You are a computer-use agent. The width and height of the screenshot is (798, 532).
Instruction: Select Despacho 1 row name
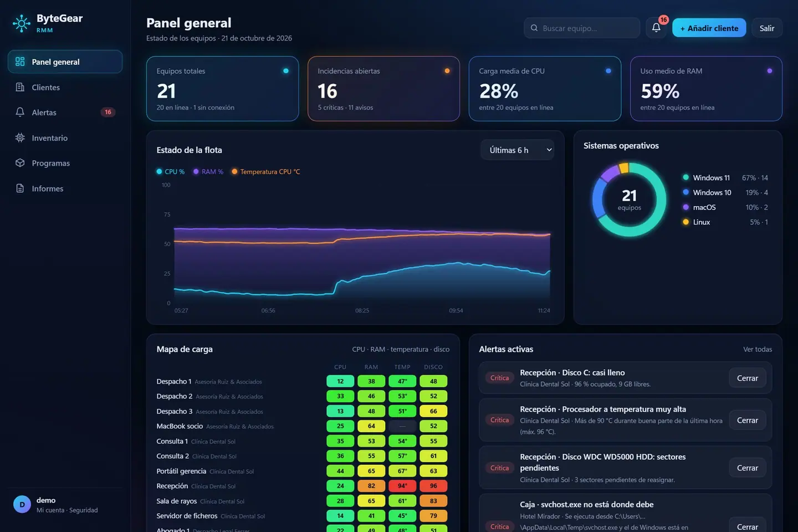tap(174, 381)
